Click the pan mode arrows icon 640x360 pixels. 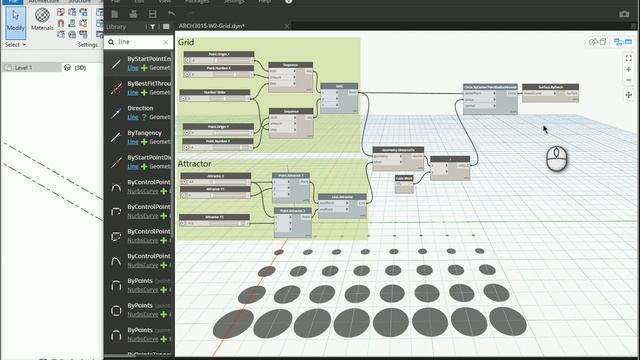pos(629,95)
